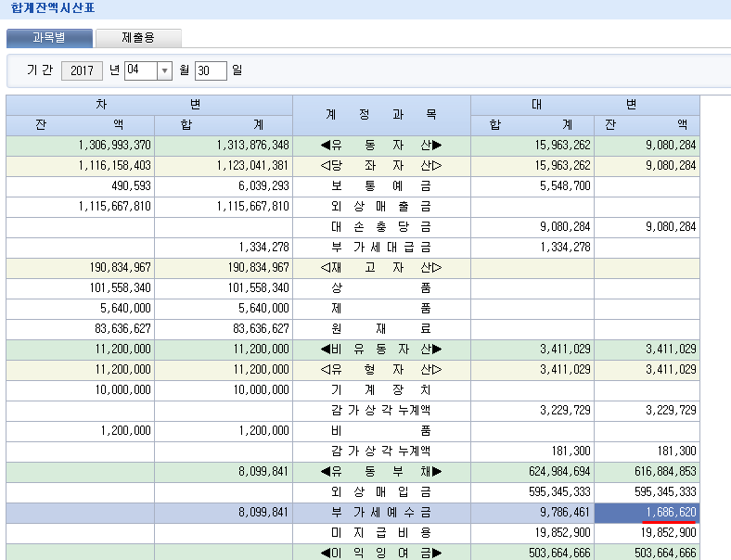Select the 비유동자산 category row

(381, 349)
